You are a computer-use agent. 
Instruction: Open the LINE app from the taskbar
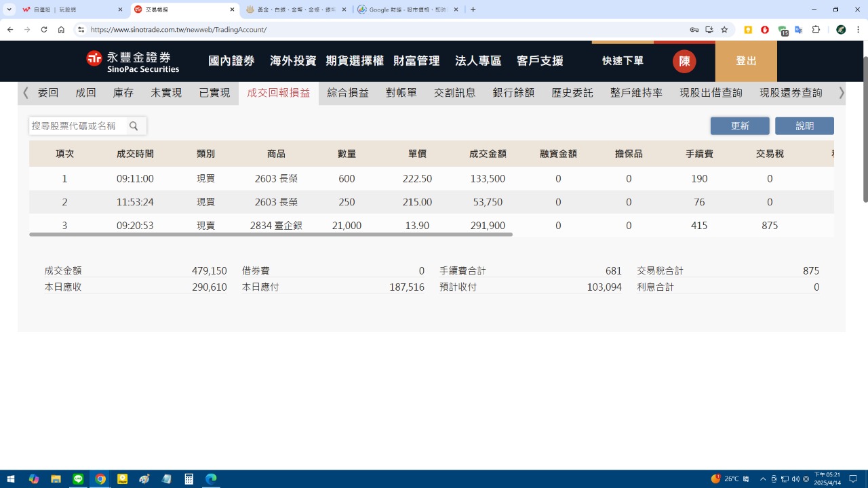[78, 479]
